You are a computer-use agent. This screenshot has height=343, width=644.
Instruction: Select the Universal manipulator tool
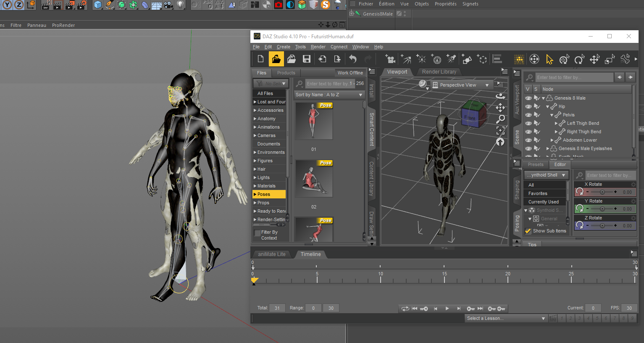(564, 60)
